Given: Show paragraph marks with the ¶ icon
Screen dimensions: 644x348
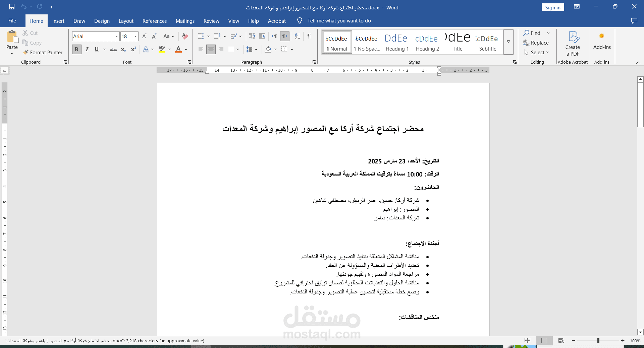Looking at the screenshot, I should (309, 36).
